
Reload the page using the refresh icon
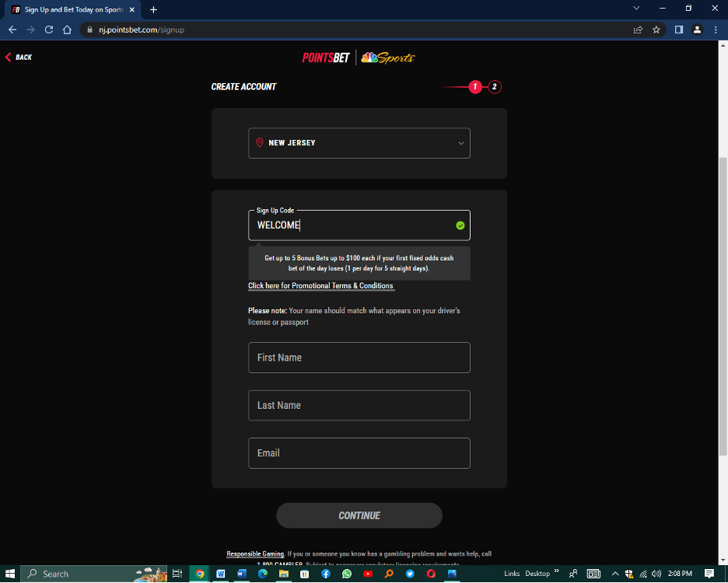tap(49, 30)
